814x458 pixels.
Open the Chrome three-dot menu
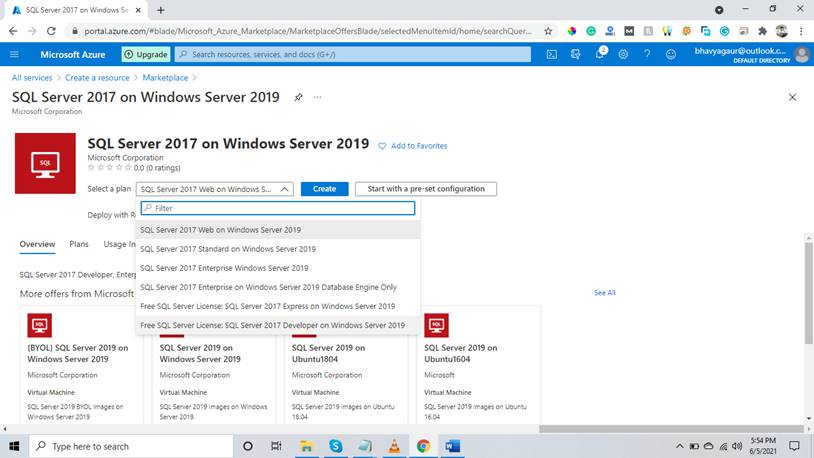pyautogui.click(x=801, y=31)
